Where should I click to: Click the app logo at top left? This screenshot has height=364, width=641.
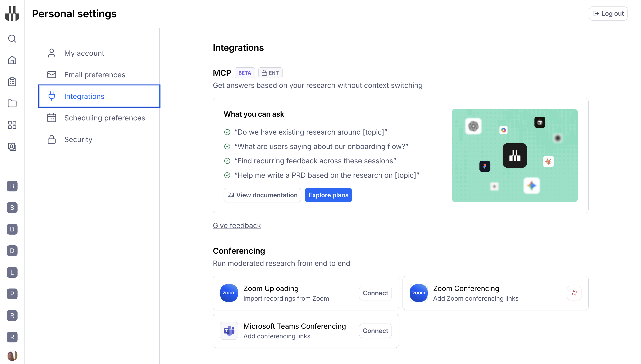[x=12, y=13]
